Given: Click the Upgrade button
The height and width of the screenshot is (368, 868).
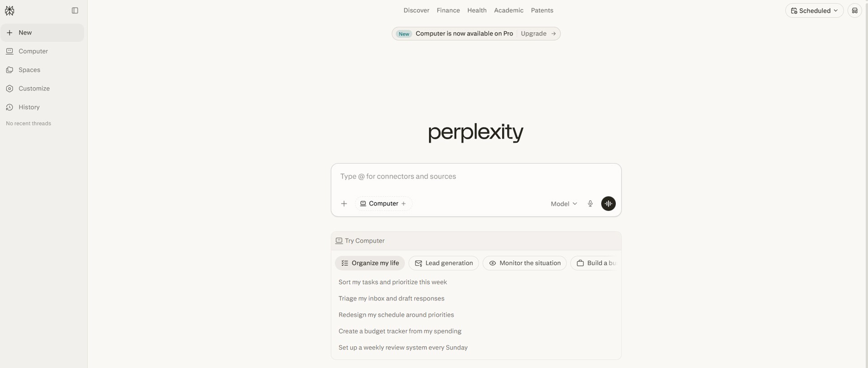Looking at the screenshot, I should 533,33.
